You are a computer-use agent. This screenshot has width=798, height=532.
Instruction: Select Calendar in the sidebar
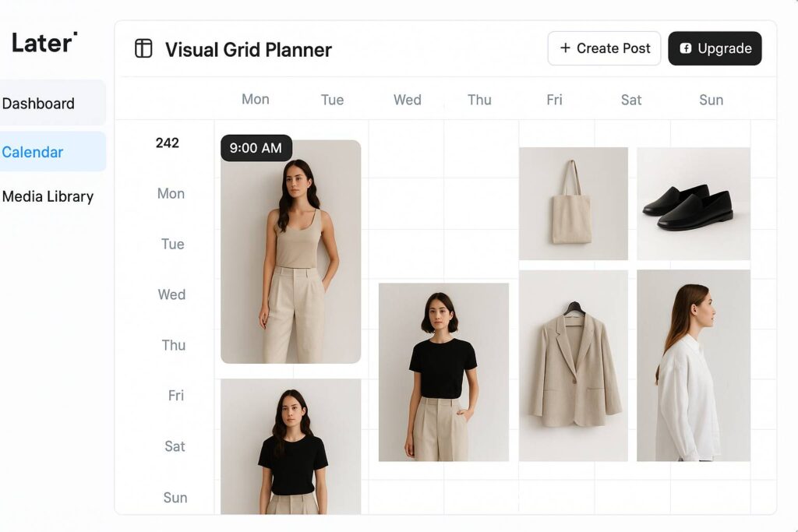(x=52, y=152)
